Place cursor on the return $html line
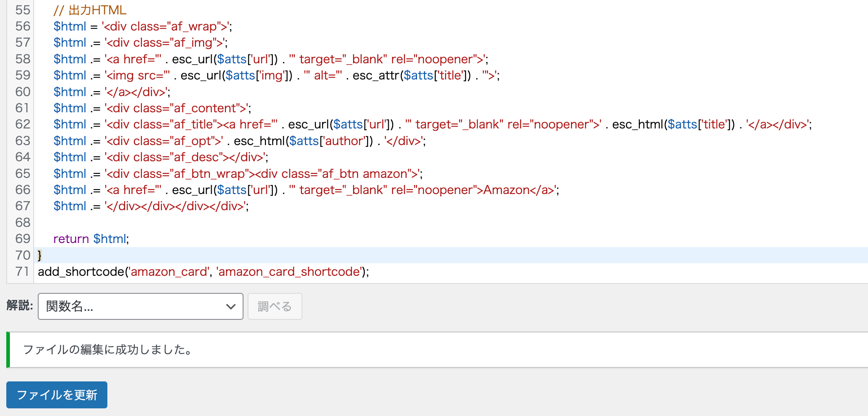868x416 pixels. [x=91, y=239]
